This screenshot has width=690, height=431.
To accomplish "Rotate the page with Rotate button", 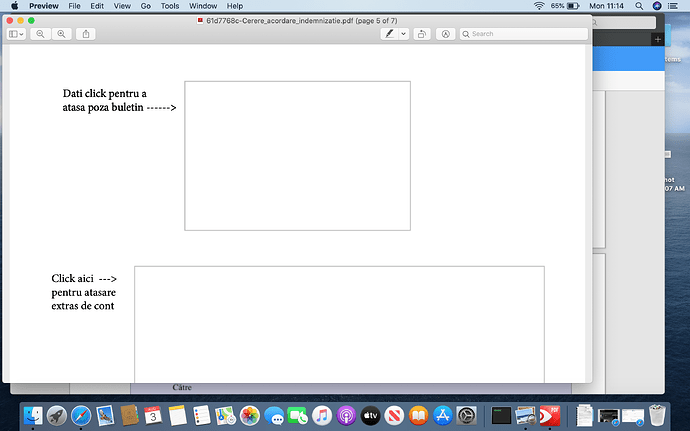I will tap(422, 34).
